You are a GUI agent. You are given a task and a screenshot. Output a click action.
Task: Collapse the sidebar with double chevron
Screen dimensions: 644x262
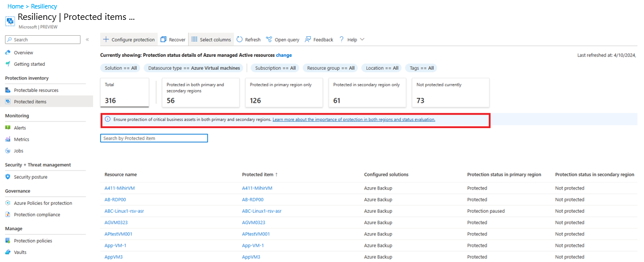[x=87, y=40]
